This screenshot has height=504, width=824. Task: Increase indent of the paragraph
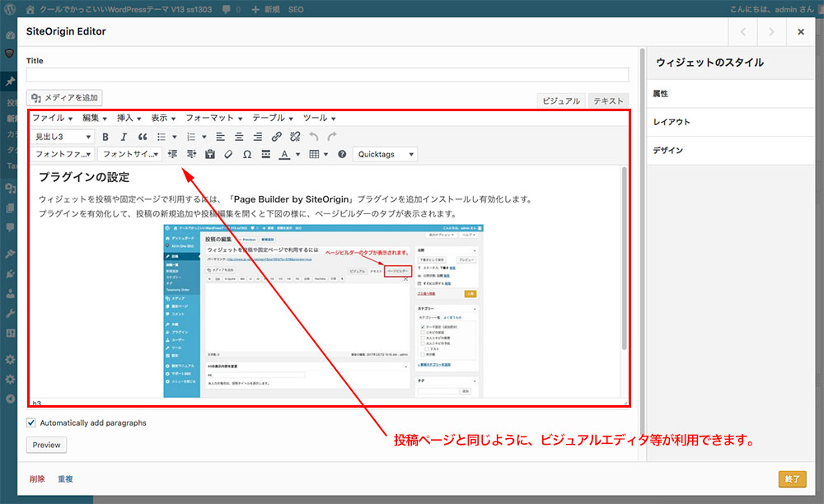coord(191,154)
